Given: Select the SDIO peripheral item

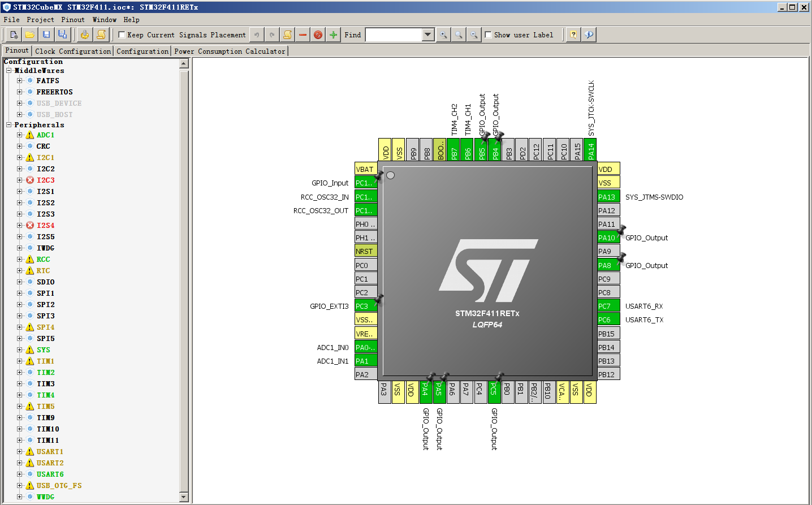Looking at the screenshot, I should pyautogui.click(x=46, y=282).
